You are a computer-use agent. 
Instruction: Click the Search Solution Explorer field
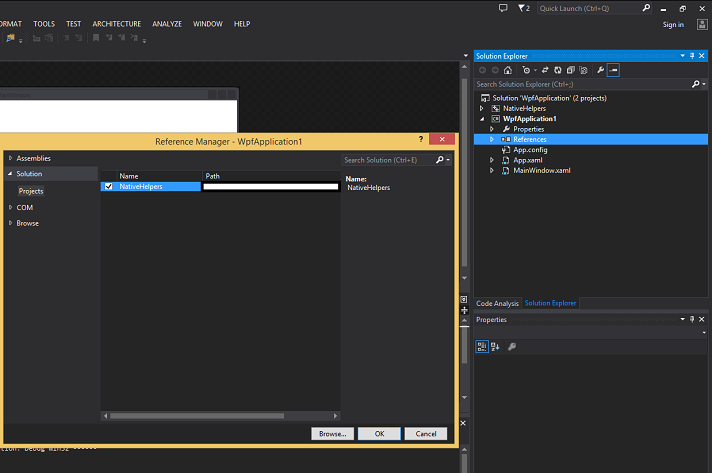tap(583, 84)
